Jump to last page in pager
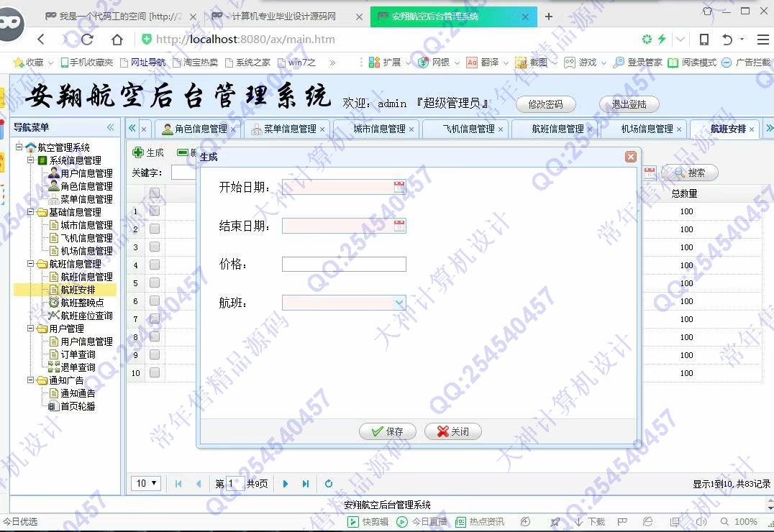This screenshot has width=774, height=532. pyautogui.click(x=306, y=484)
